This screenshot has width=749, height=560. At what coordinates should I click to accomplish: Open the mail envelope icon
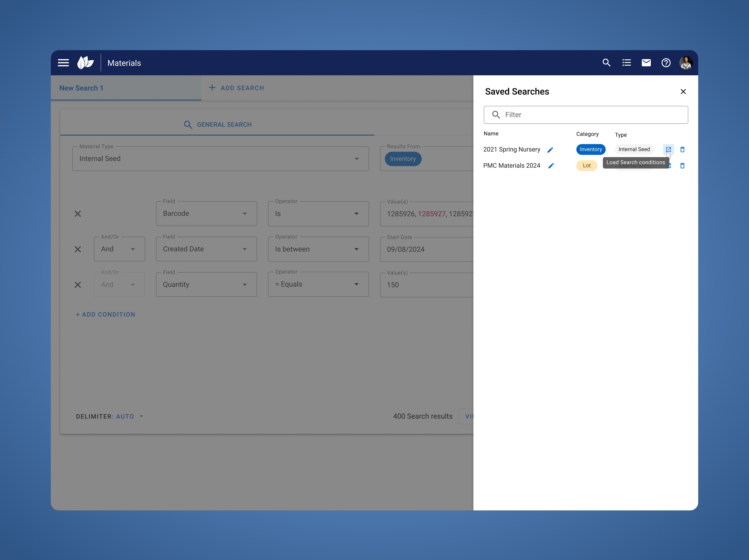point(646,63)
